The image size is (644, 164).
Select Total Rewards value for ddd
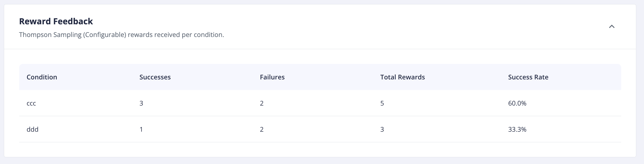[382, 129]
